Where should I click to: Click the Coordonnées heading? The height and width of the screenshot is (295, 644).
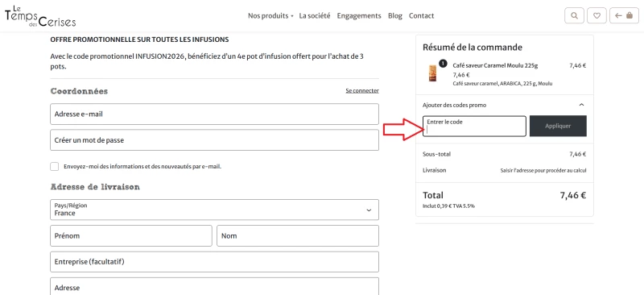[x=79, y=91]
